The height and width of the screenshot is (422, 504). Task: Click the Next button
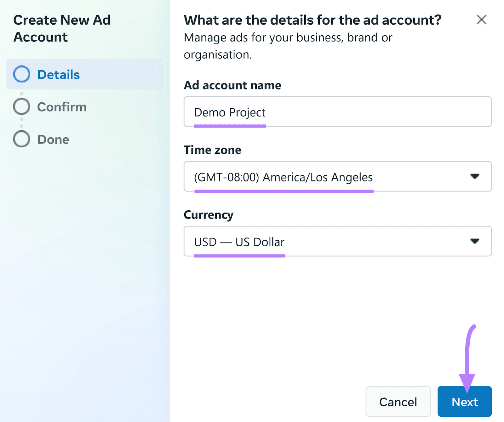(464, 402)
